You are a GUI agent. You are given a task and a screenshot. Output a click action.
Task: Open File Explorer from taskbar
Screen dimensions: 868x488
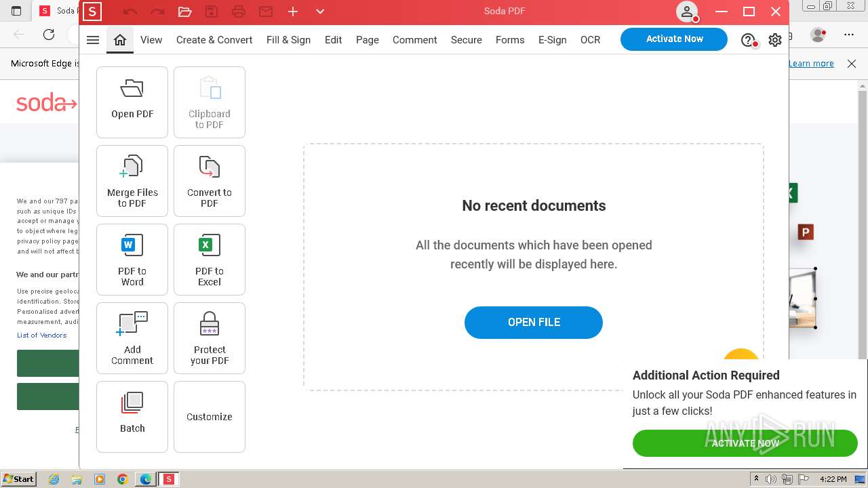77,479
